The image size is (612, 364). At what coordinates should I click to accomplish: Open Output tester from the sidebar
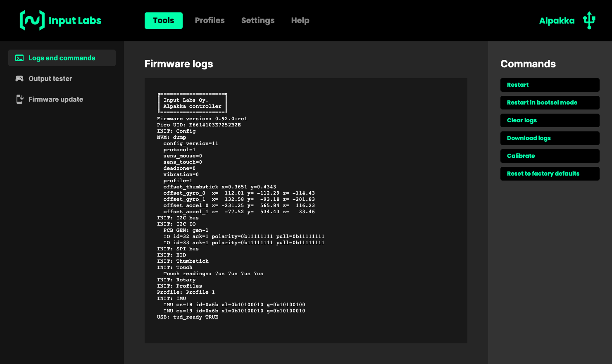50,79
